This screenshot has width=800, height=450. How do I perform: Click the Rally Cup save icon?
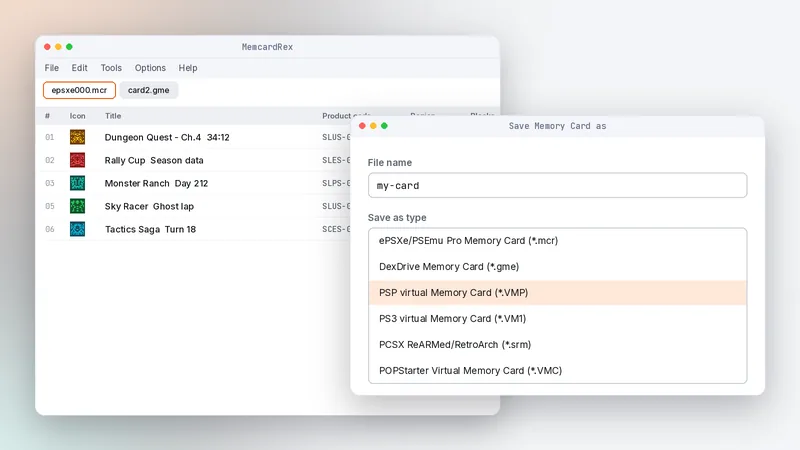(x=78, y=160)
